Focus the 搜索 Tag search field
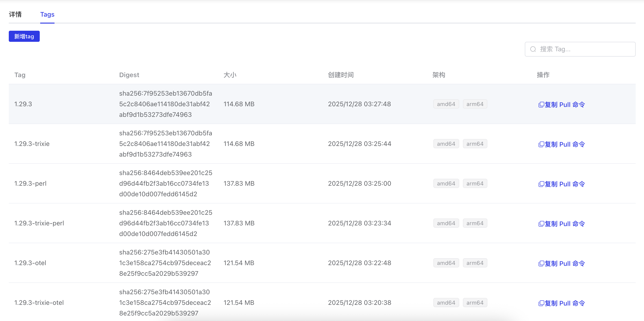This screenshot has height=321, width=644. [x=585, y=49]
